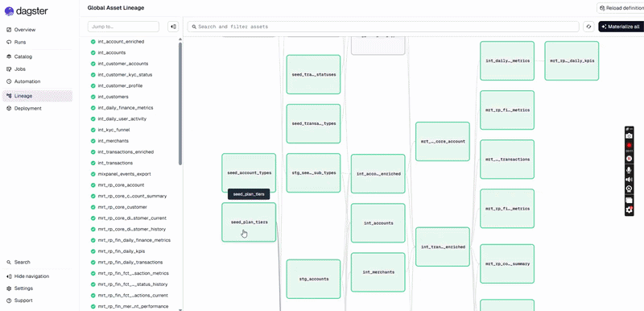Click the refresh icon beside the search bar
The width and height of the screenshot is (644, 311).
[589, 27]
